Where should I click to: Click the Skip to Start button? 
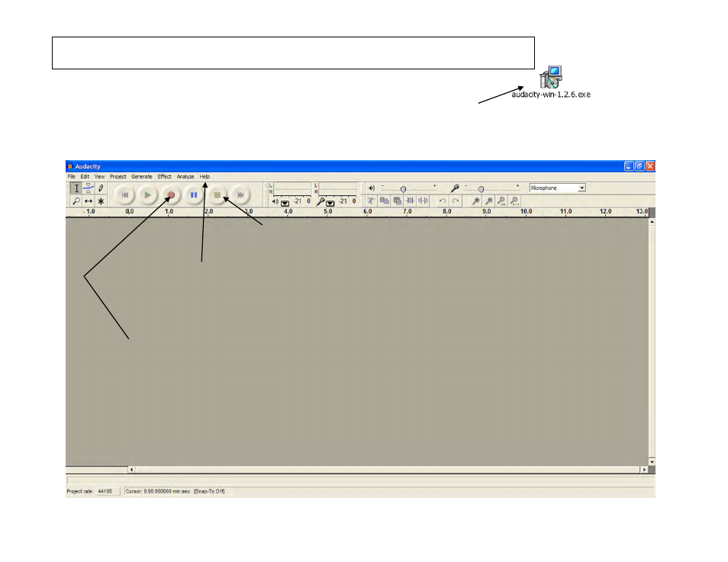tap(124, 195)
